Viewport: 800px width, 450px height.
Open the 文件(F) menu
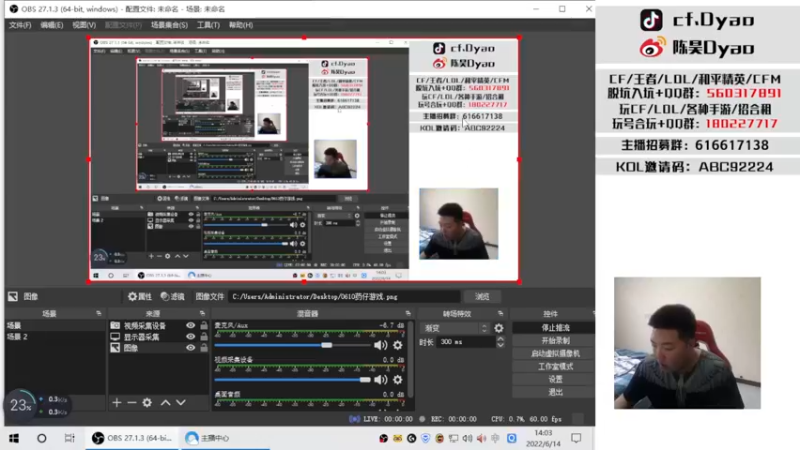tap(20, 25)
